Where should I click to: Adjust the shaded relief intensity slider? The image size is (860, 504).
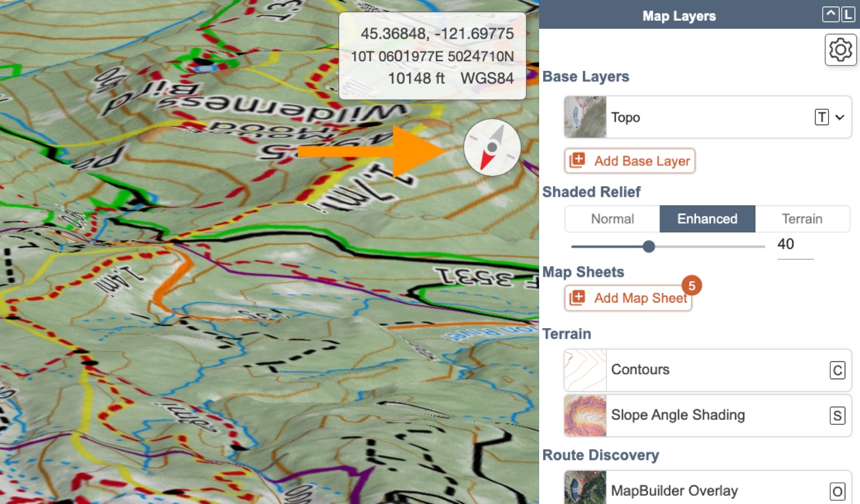(x=649, y=246)
